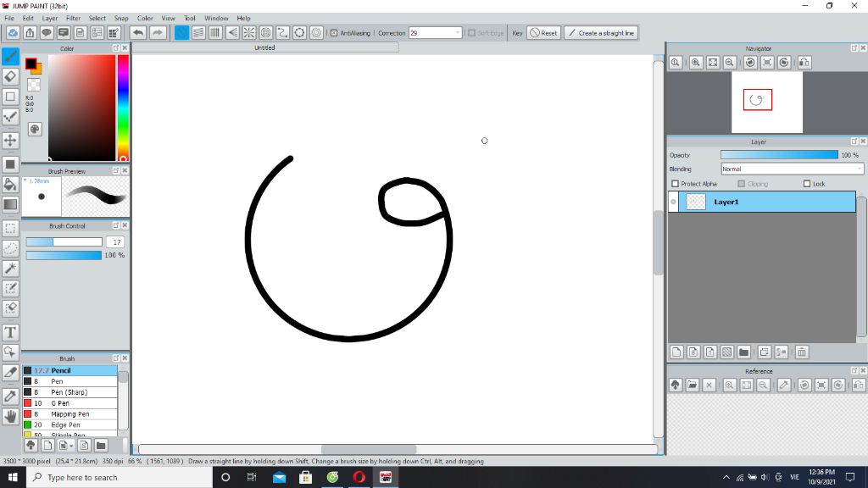Screen dimensions: 868x488
Task: Open Mail app from taskbar
Action: click(x=279, y=477)
